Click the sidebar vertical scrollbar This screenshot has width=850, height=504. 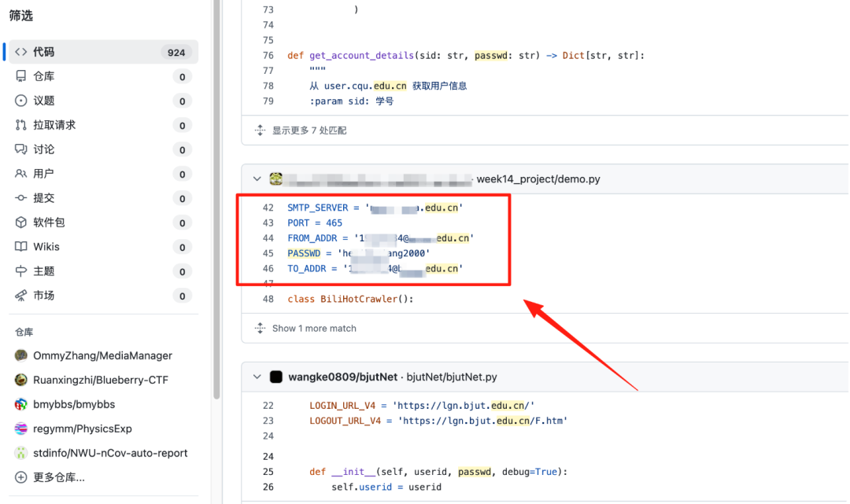(217, 199)
